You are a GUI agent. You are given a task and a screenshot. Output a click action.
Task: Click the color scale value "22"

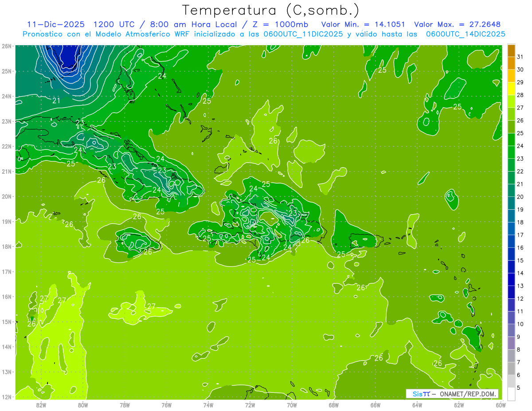[x=520, y=172]
